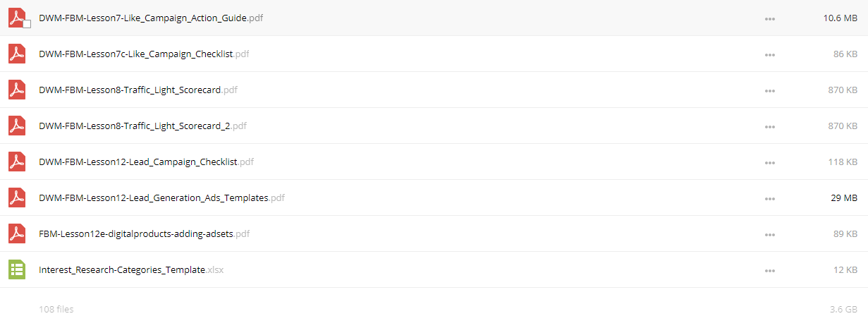
Task: Click the PDF icon for Lesson12-Lead_Campaign_Checklist
Action: tap(17, 162)
